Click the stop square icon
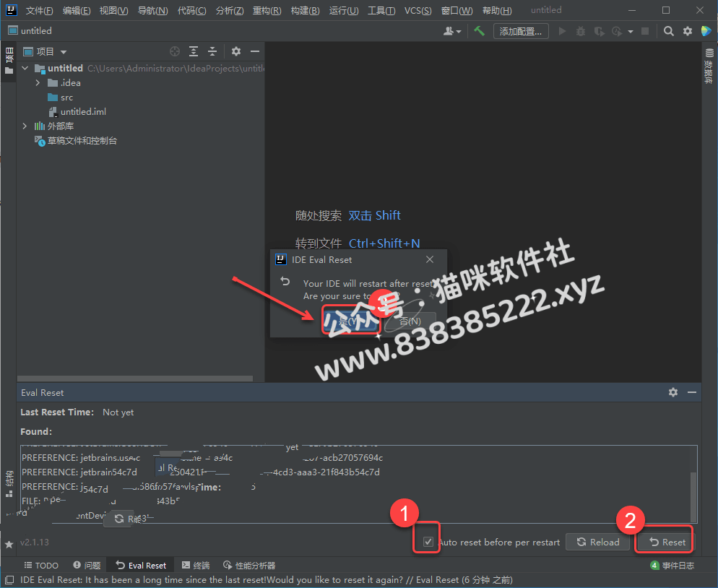This screenshot has width=718, height=588. point(645,31)
